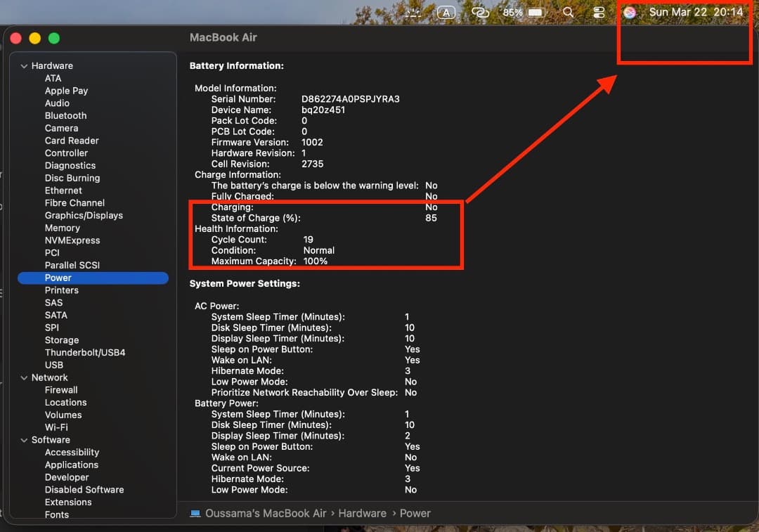This screenshot has height=532, width=759.
Task: Open Graphics/Displays entry
Action: click(x=84, y=216)
